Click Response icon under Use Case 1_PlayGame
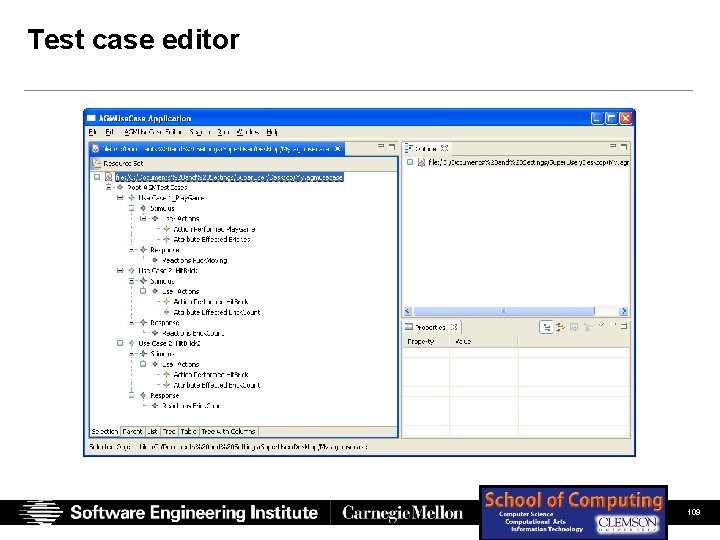Viewport: 720px width, 540px height. [x=143, y=250]
